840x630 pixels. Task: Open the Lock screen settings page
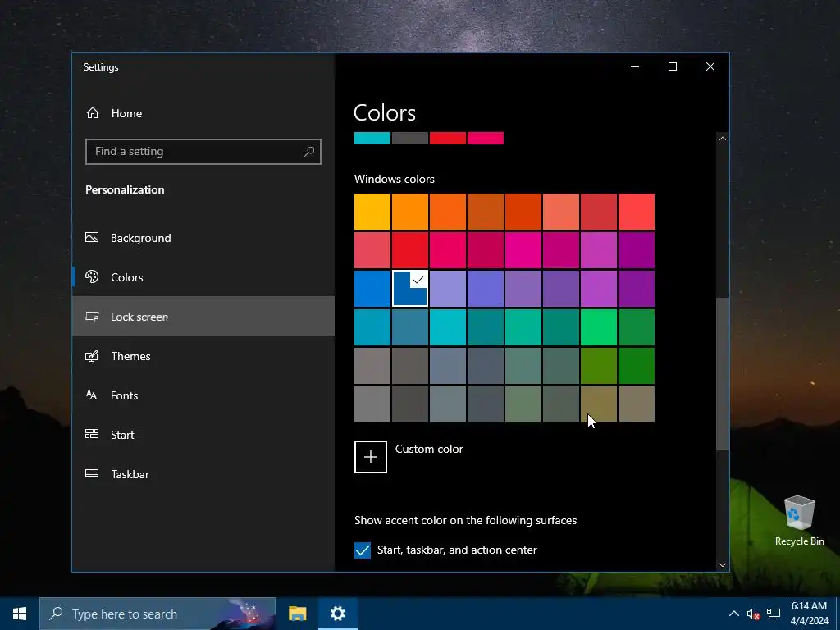[203, 317]
